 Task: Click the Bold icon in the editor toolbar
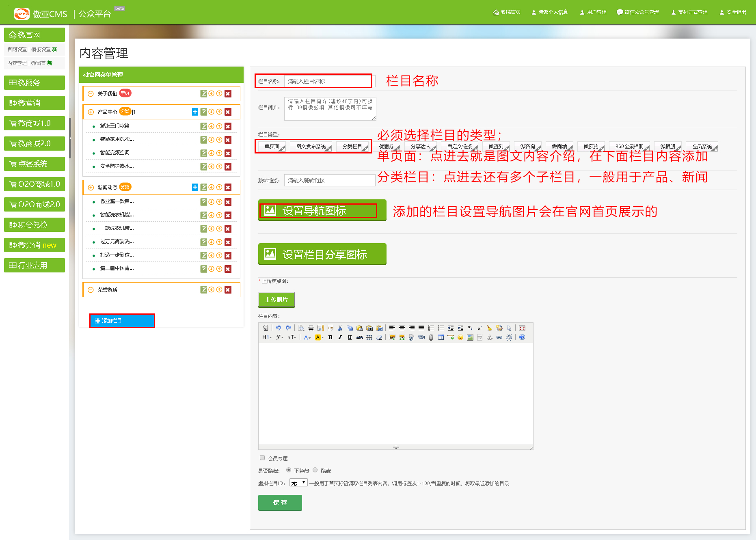tap(330, 337)
